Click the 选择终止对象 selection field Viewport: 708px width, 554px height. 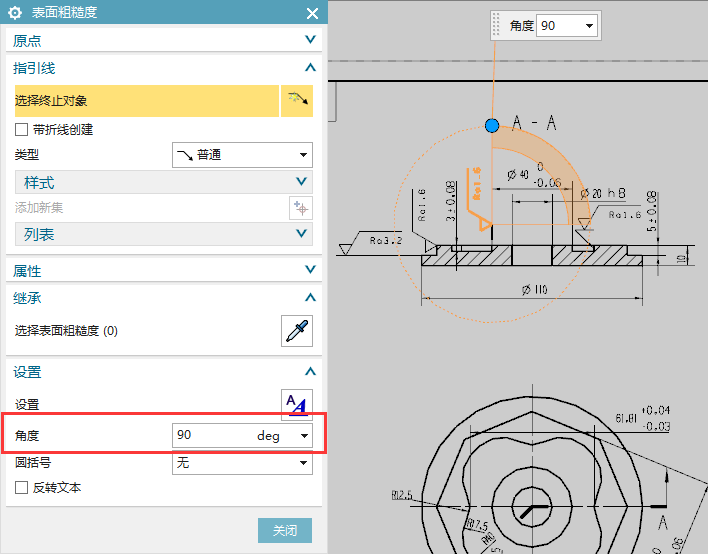[147, 101]
